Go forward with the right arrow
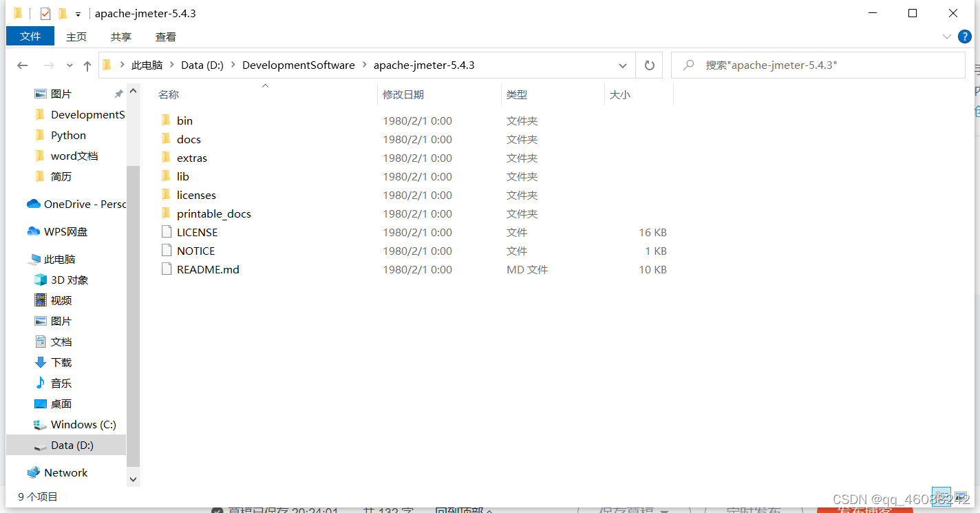This screenshot has height=513, width=980. (48, 65)
